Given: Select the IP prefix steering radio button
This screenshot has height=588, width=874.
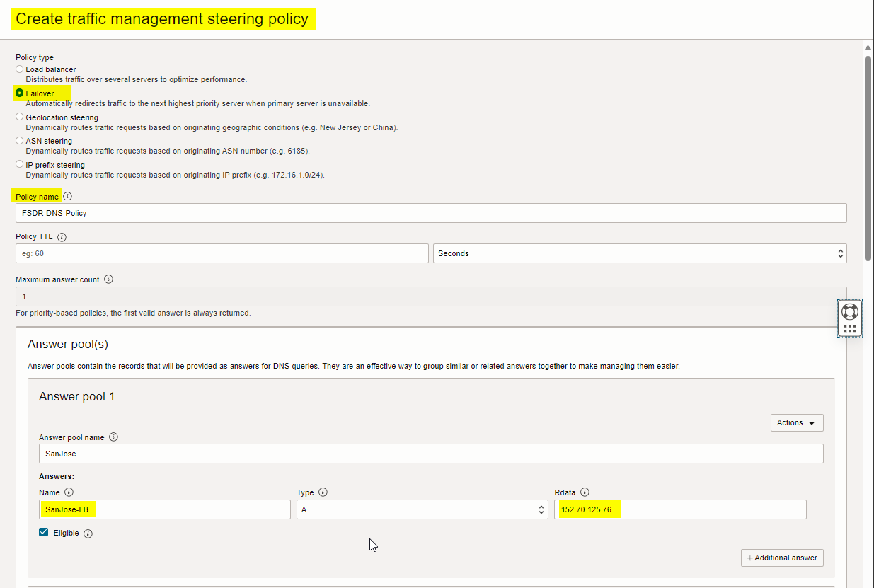Looking at the screenshot, I should pos(20,164).
